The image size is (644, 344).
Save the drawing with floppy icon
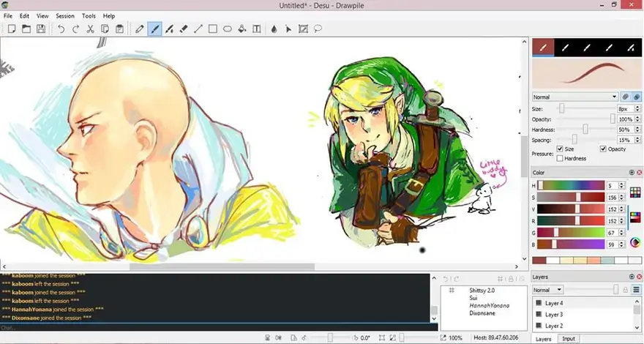[x=41, y=29]
